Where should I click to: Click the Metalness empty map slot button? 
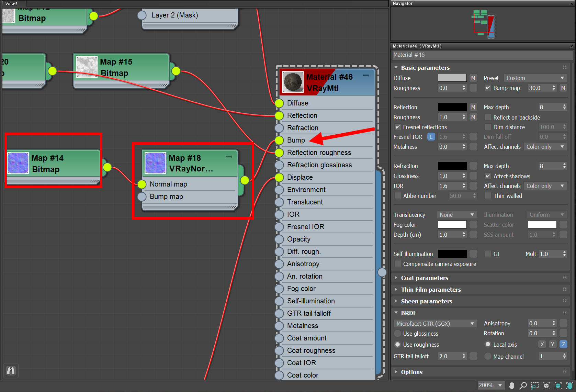(x=473, y=147)
